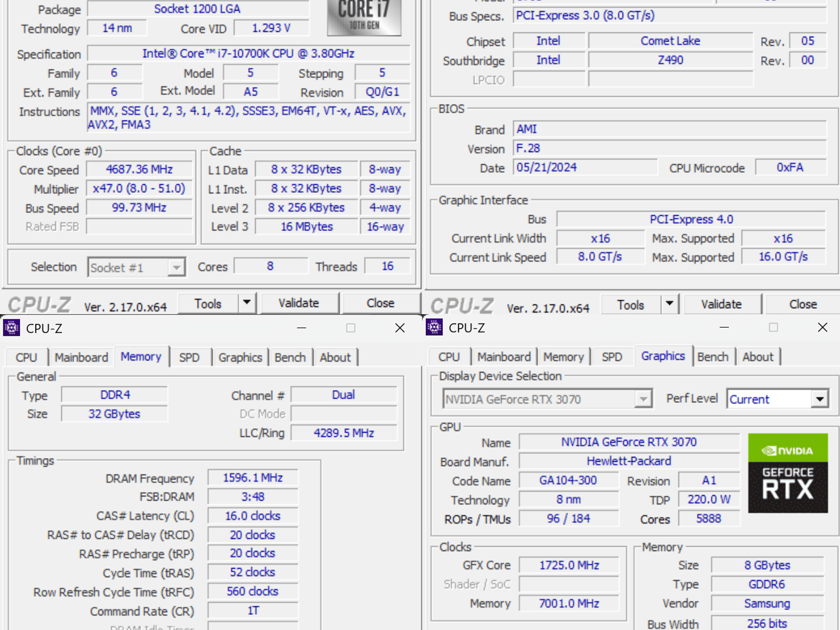Expand Tools arrow in Mainboard window

click(669, 304)
